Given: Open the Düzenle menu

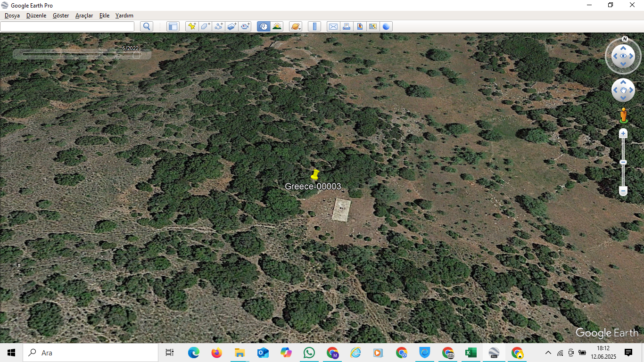Looking at the screenshot, I should coord(36,16).
